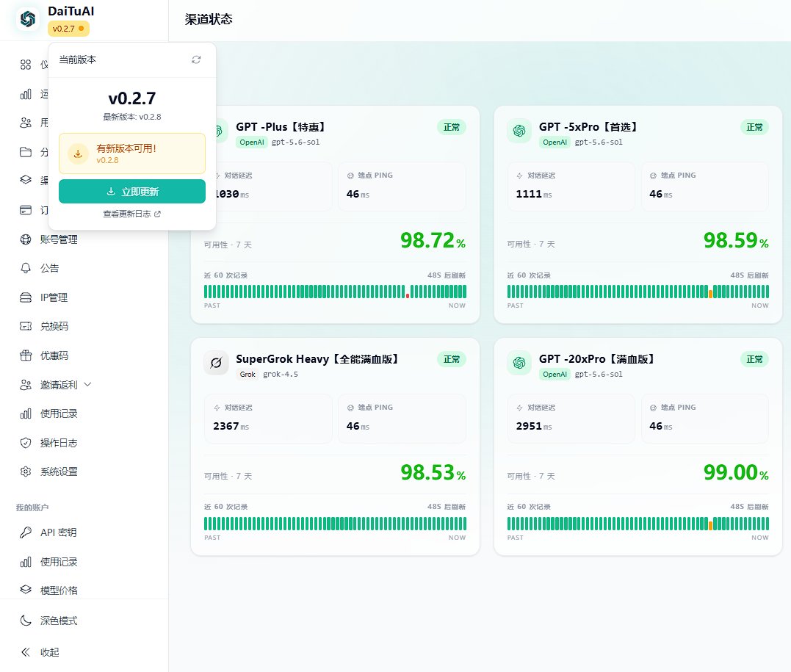This screenshot has width=791, height=672.
Task: Click the 1111 ms latency on GPT -5xPro
Action: (x=534, y=194)
